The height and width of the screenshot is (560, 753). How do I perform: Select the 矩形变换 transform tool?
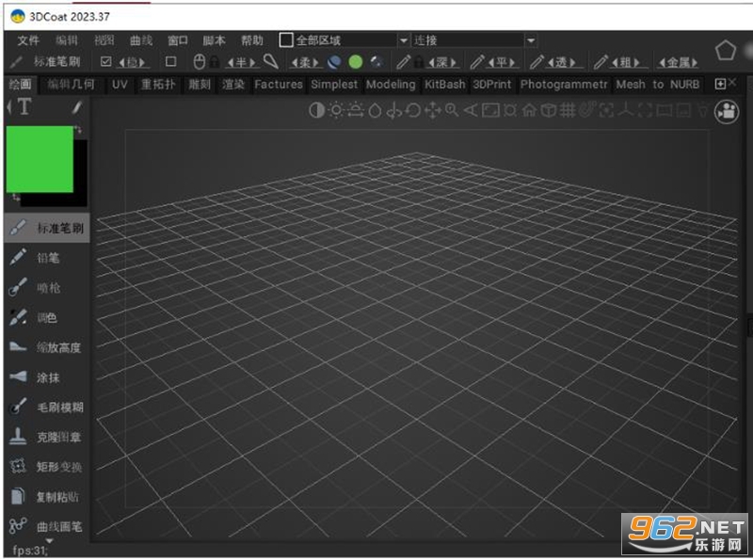(46, 467)
